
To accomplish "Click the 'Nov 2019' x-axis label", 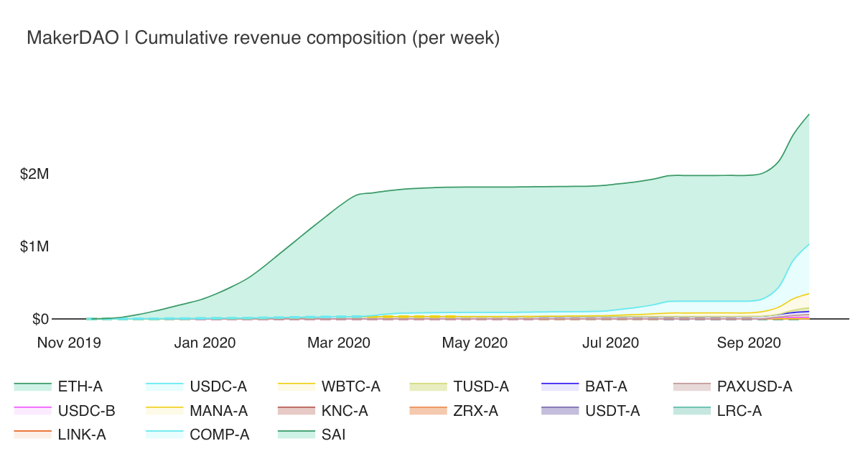I will point(69,343).
